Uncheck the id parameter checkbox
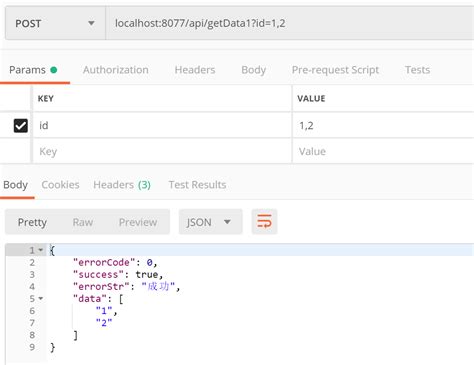The image size is (474, 365). pos(21,126)
